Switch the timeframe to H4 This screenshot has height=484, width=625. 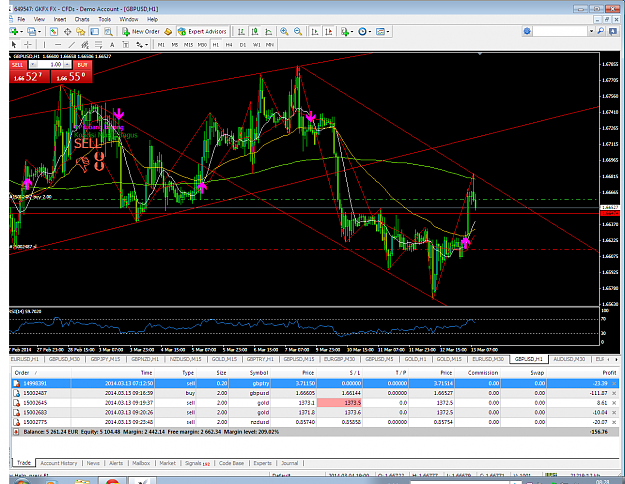229,45
